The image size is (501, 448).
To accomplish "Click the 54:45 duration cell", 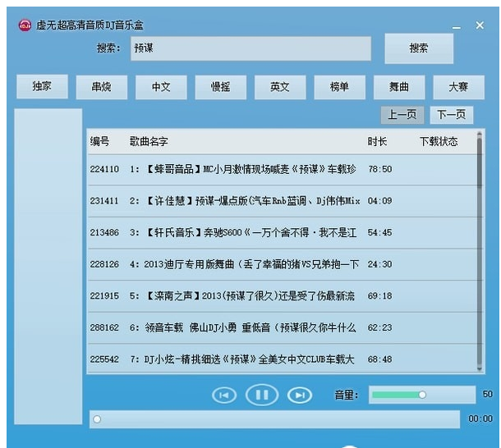I will click(x=379, y=232).
